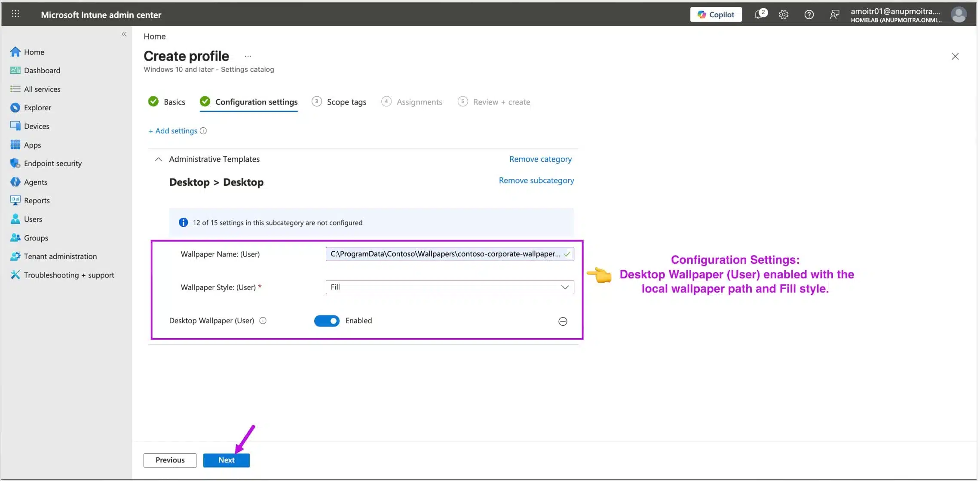Open help question mark icon
The width and height of the screenshot is (980, 481).
[x=809, y=15]
